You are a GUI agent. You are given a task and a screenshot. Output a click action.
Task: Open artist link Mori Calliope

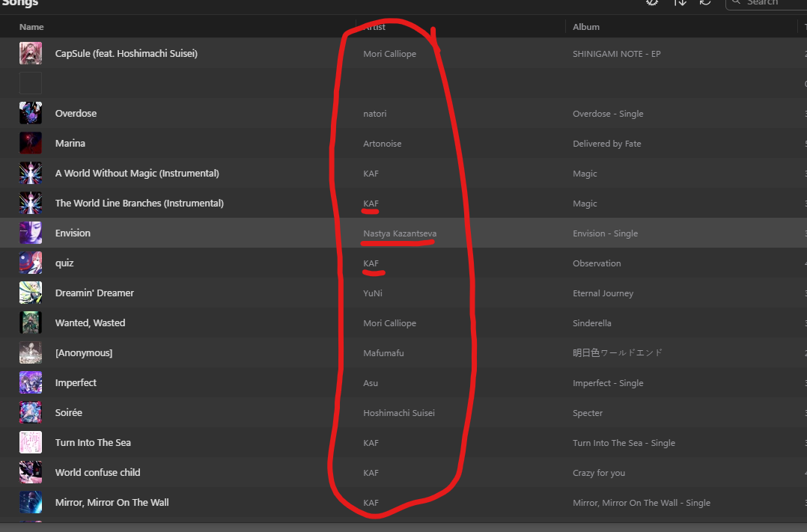(x=390, y=53)
